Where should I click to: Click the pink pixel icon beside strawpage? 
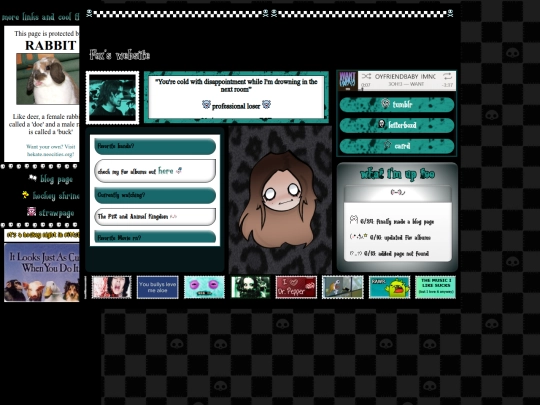tap(31, 211)
